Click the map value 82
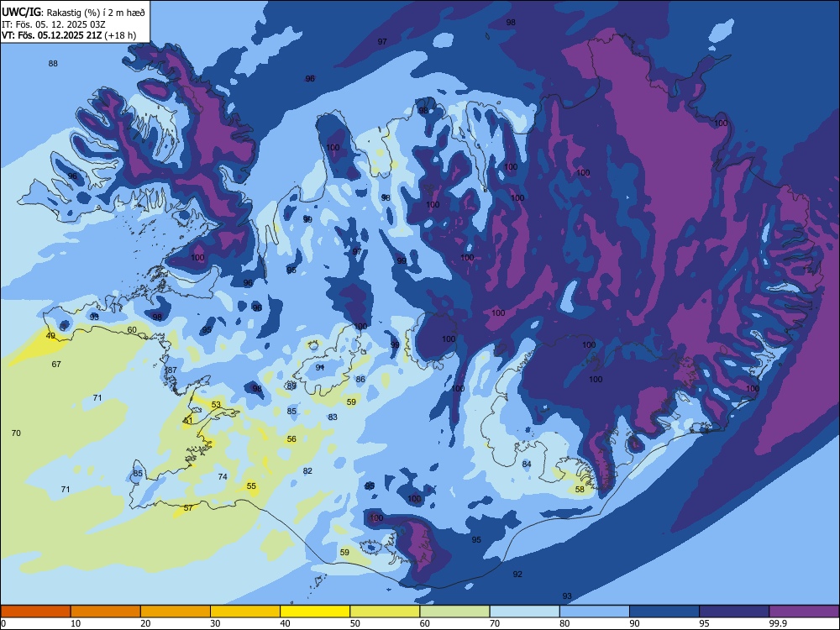Screen dimensions: 840x630 click(307, 471)
